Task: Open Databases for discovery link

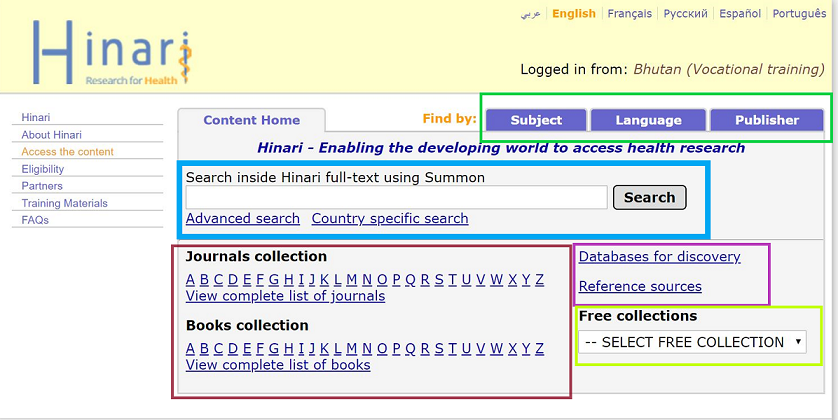Action: pos(659,256)
